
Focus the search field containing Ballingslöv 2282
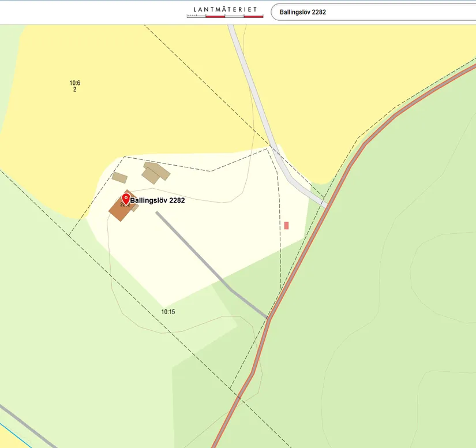coord(373,12)
